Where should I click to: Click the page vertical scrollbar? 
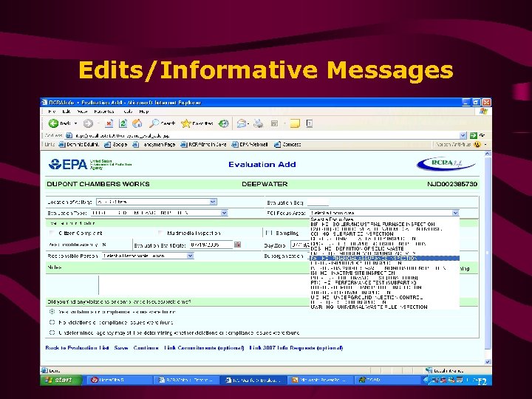point(488,258)
